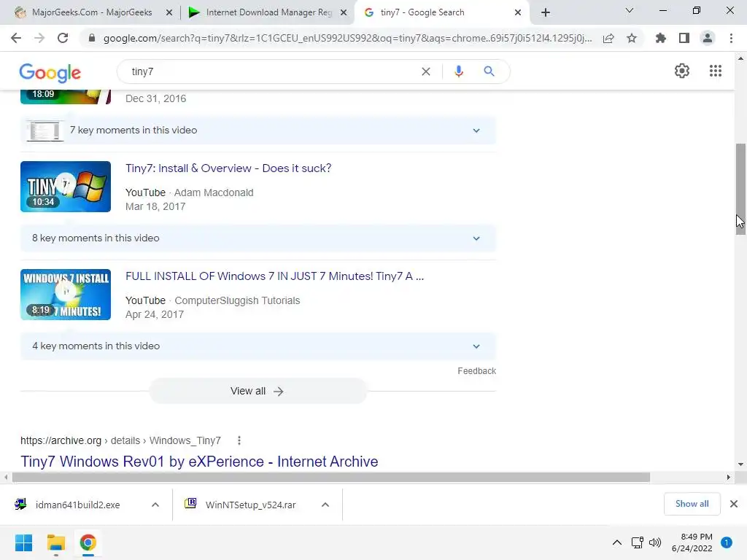Show hidden system tray icons
The height and width of the screenshot is (560, 747).
tap(617, 542)
